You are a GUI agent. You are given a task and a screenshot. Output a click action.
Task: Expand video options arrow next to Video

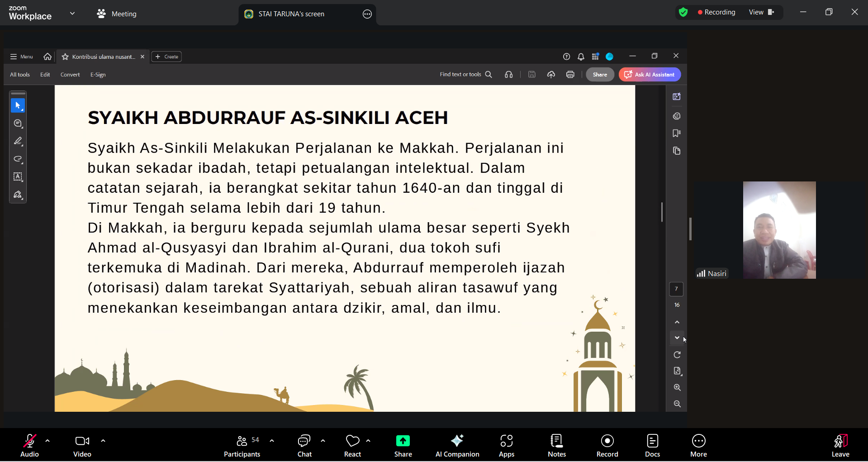pos(103,441)
